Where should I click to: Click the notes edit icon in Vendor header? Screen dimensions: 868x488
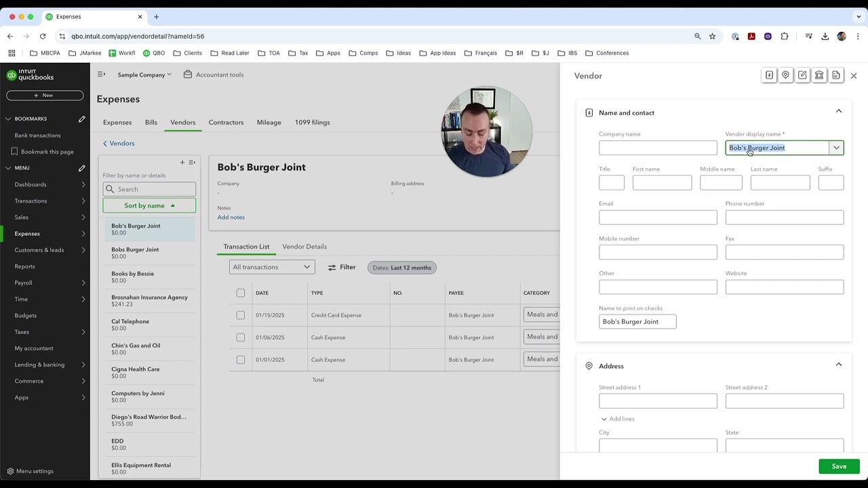pos(802,75)
